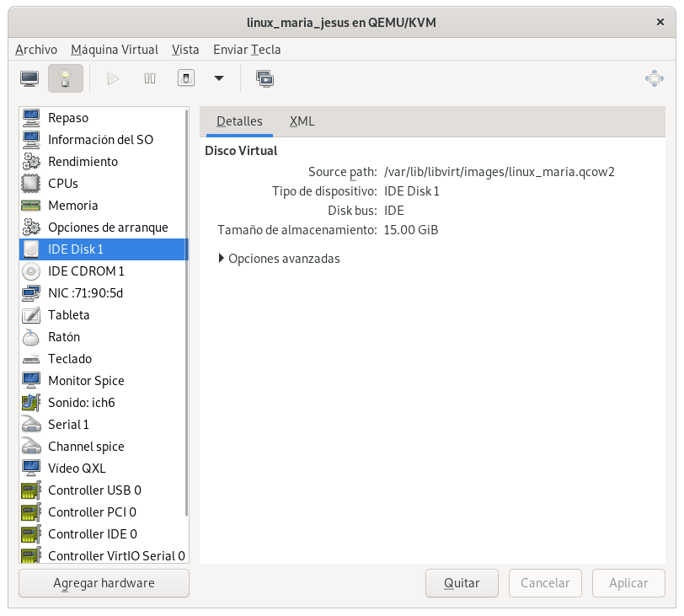Switch to the XML tab

[302, 121]
